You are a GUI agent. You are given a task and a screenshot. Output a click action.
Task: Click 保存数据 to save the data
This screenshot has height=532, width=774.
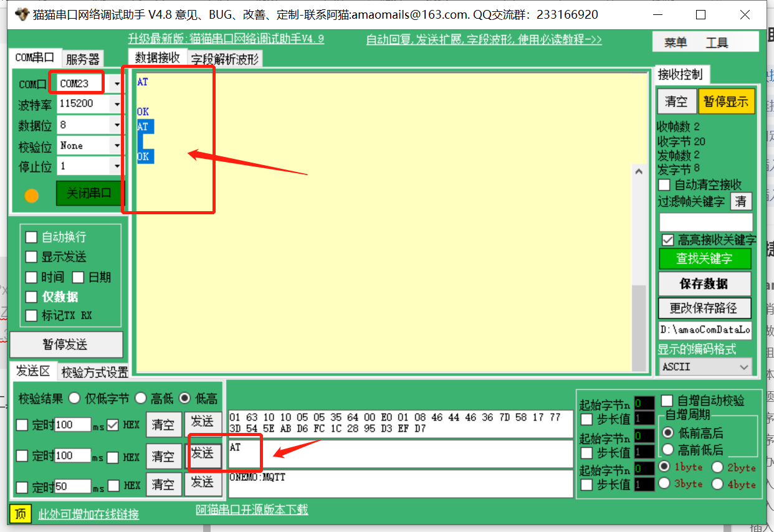click(x=705, y=284)
